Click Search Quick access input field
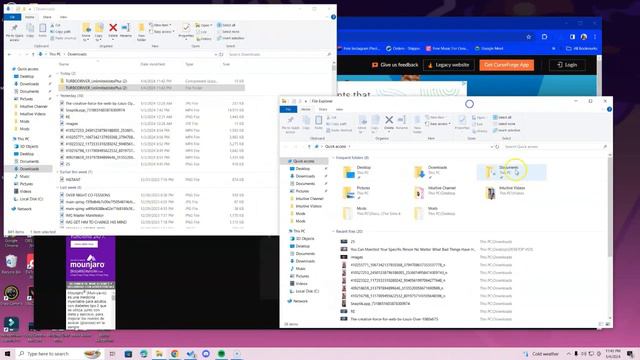Screen dimensions: 640x360 point(555,147)
